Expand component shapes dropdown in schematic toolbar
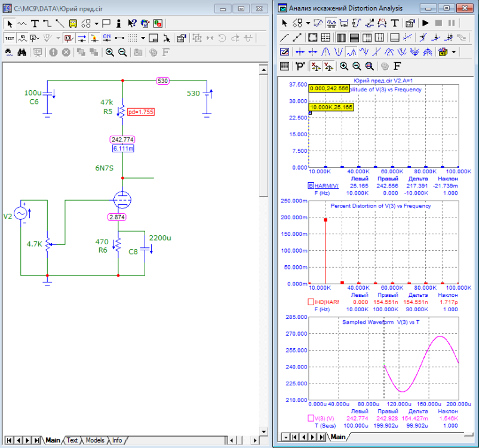This screenshot has width=479, height=448. [x=96, y=23]
